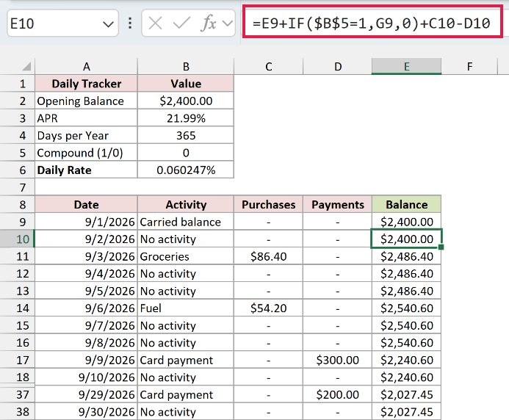Click the 'Date' table header
Screen dimensions: 509x420
pyautogui.click(x=87, y=204)
